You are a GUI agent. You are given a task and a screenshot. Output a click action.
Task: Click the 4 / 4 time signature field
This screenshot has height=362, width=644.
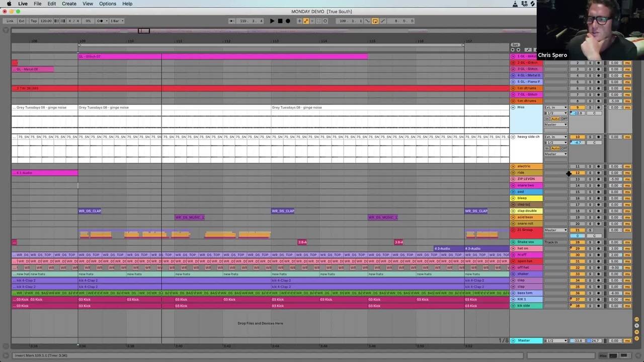pos(74,21)
